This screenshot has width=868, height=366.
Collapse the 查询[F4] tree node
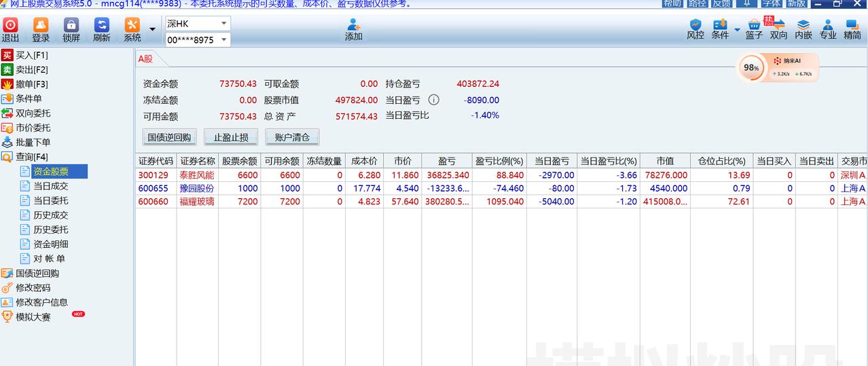coord(32,157)
